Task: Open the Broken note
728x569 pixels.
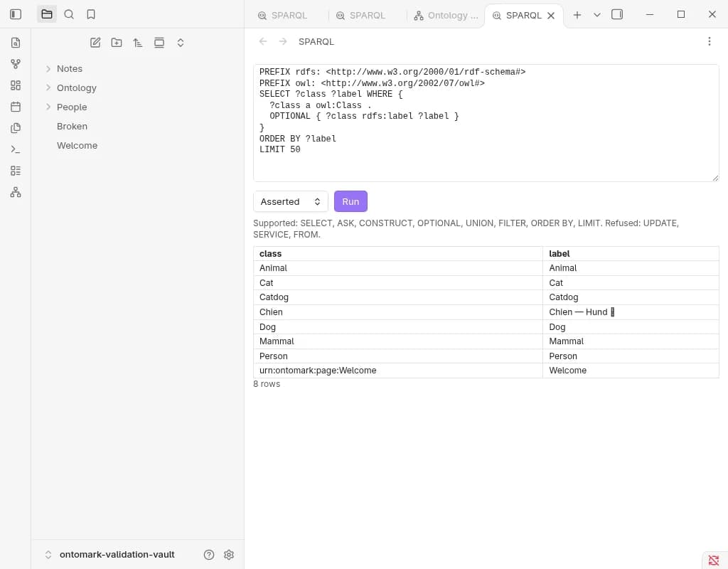Action: click(x=72, y=127)
